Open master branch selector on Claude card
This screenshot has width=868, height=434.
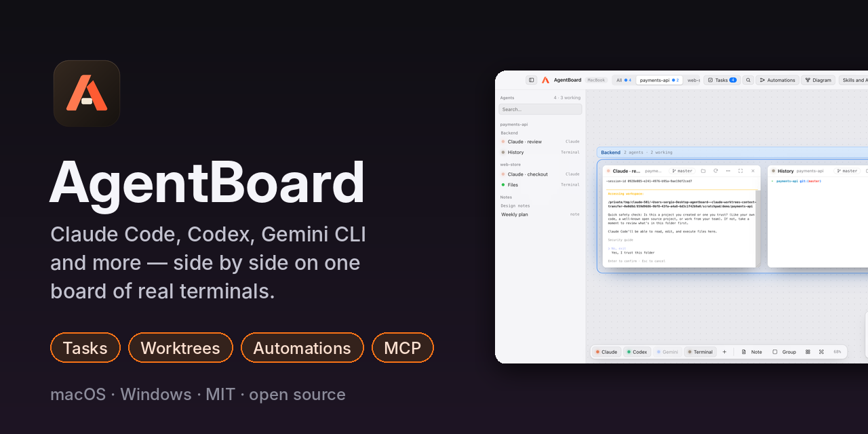pyautogui.click(x=682, y=171)
